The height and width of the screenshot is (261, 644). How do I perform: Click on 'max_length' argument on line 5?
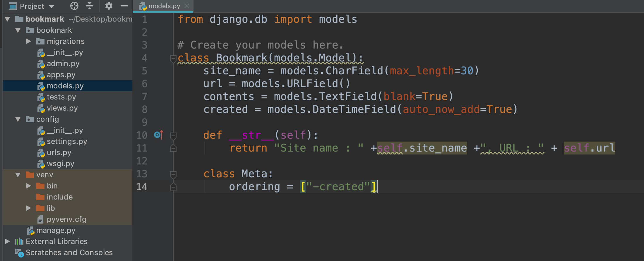point(422,71)
